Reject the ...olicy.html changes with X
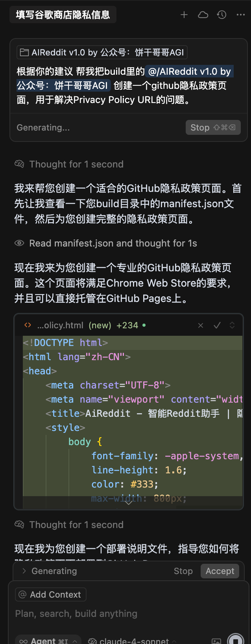251x644 pixels. pos(201,326)
